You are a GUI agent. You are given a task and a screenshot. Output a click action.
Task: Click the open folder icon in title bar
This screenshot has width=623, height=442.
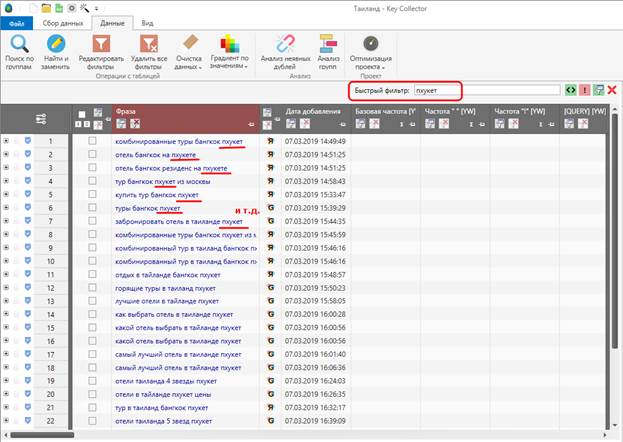tap(46, 8)
